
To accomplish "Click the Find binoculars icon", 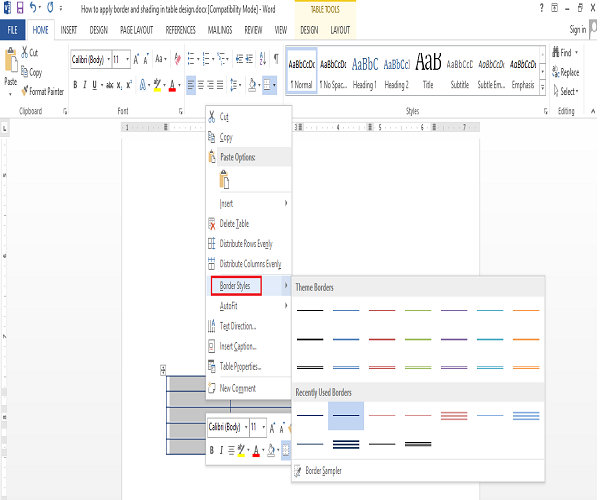I will (556, 52).
